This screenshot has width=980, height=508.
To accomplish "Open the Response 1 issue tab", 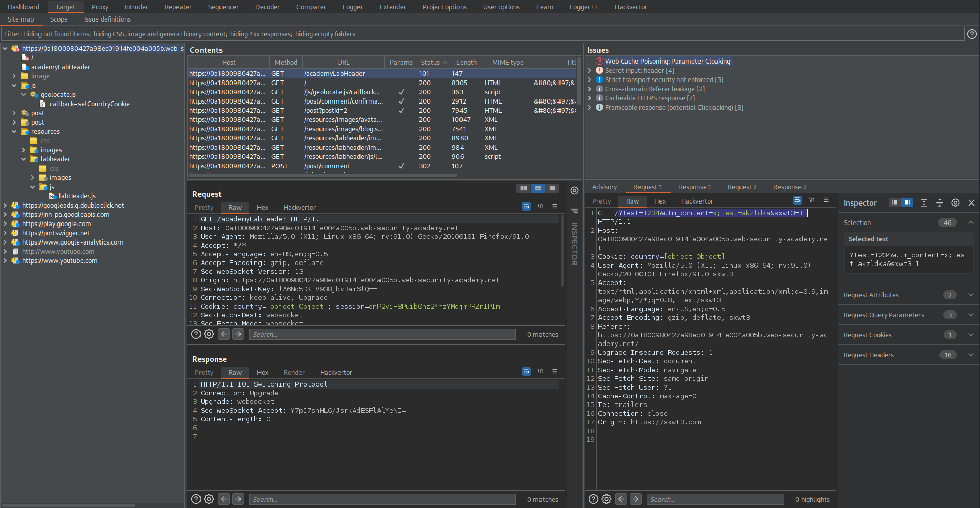I will pos(694,187).
